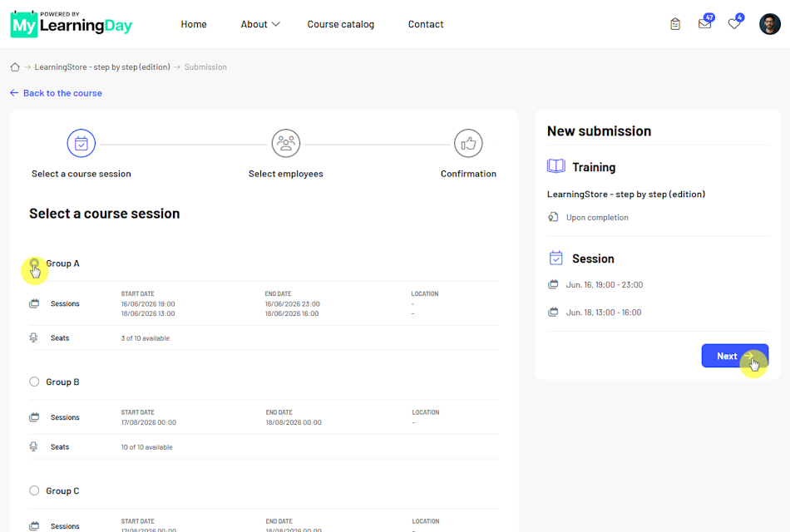Viewport: 790px width, 532px height.
Task: Click the Group A end date 18/06/2026 16:00
Action: [x=292, y=313]
